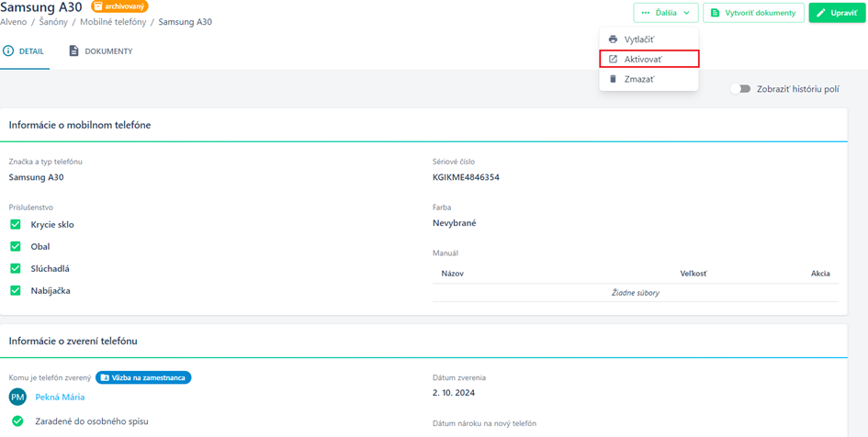
Task: Click Žiadne súbory empty table row
Action: coord(636,293)
